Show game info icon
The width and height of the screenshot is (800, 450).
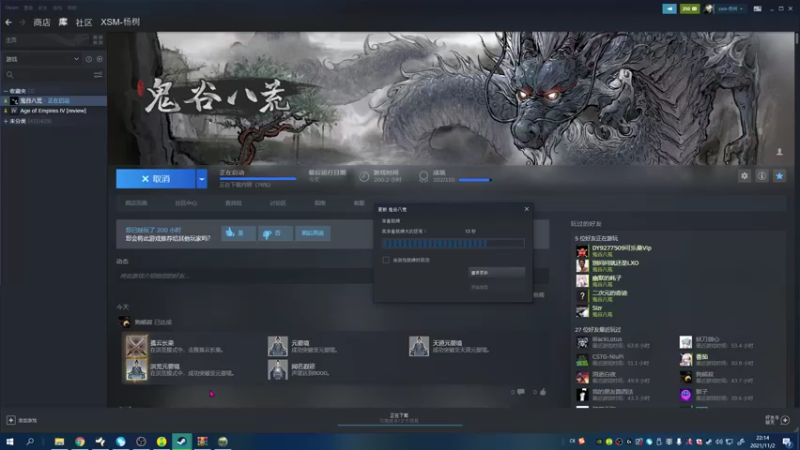pyautogui.click(x=762, y=176)
